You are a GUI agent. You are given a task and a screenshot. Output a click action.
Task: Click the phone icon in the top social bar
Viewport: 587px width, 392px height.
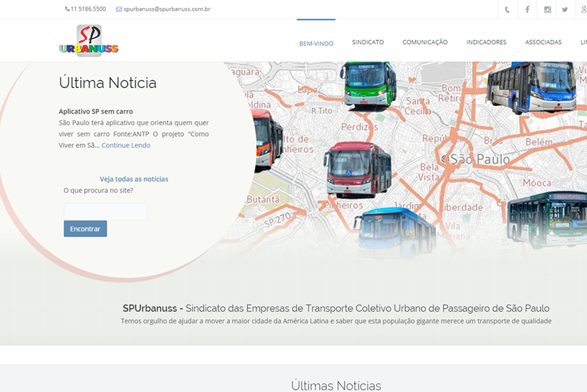coord(508,9)
